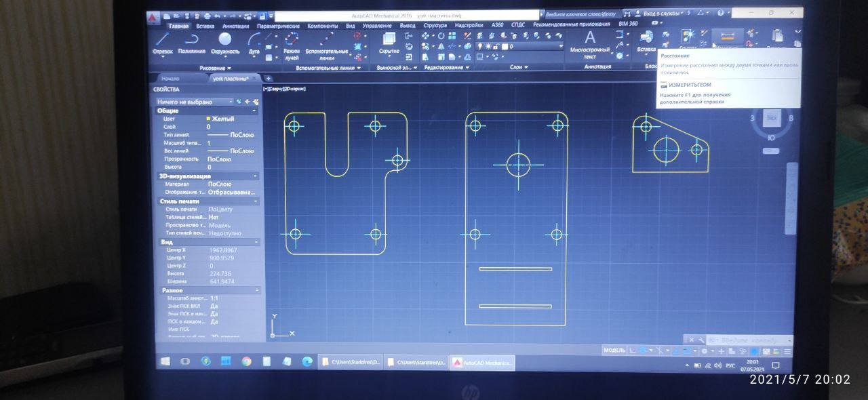Image resolution: width=868 pixels, height=400 pixels.
Task: Click the new drawing tab plus button
Action: [x=268, y=79]
